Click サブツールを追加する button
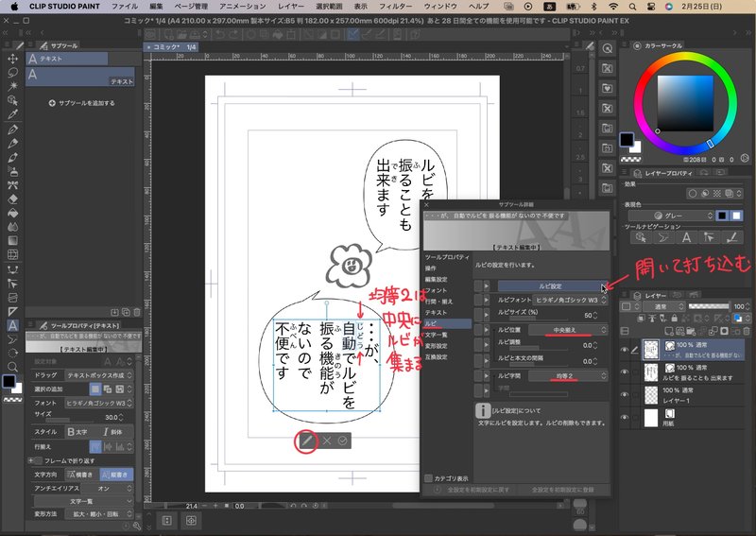 82,103
